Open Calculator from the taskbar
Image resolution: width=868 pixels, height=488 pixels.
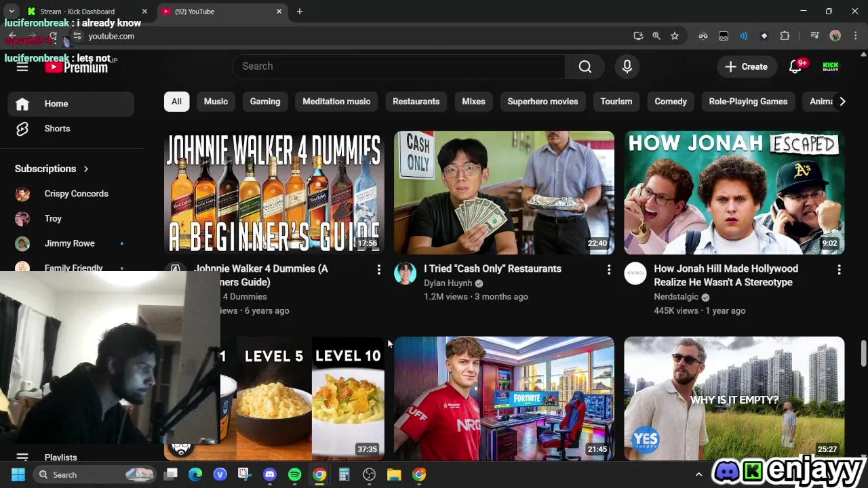pos(344,474)
